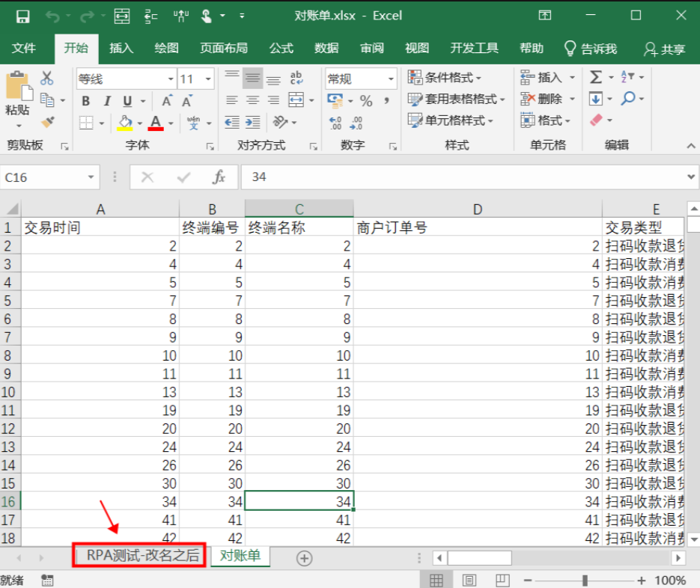Click the zoom slider handle

coord(585,581)
